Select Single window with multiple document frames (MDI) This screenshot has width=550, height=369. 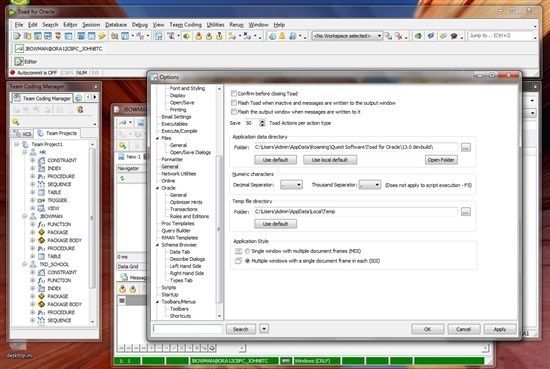click(x=247, y=251)
